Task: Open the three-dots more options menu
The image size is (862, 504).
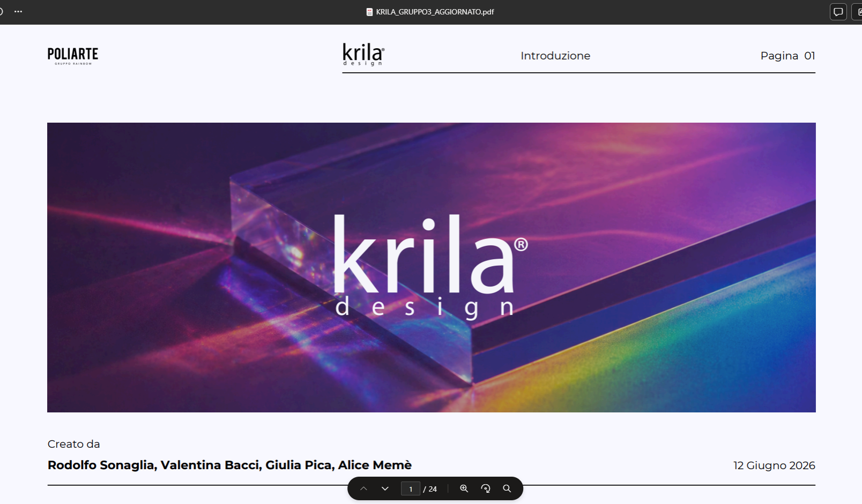Action: [18, 11]
